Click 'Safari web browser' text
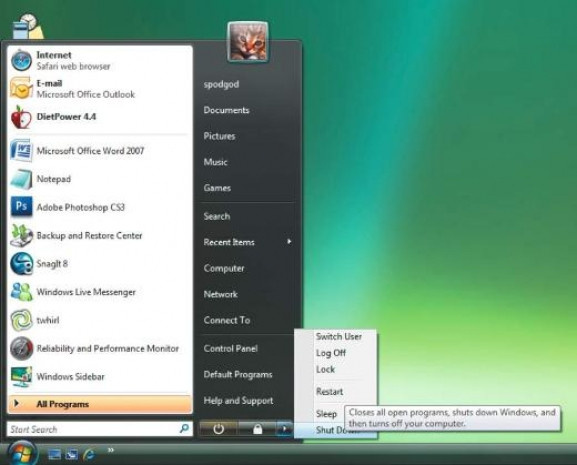577x465 pixels. pyautogui.click(x=73, y=67)
